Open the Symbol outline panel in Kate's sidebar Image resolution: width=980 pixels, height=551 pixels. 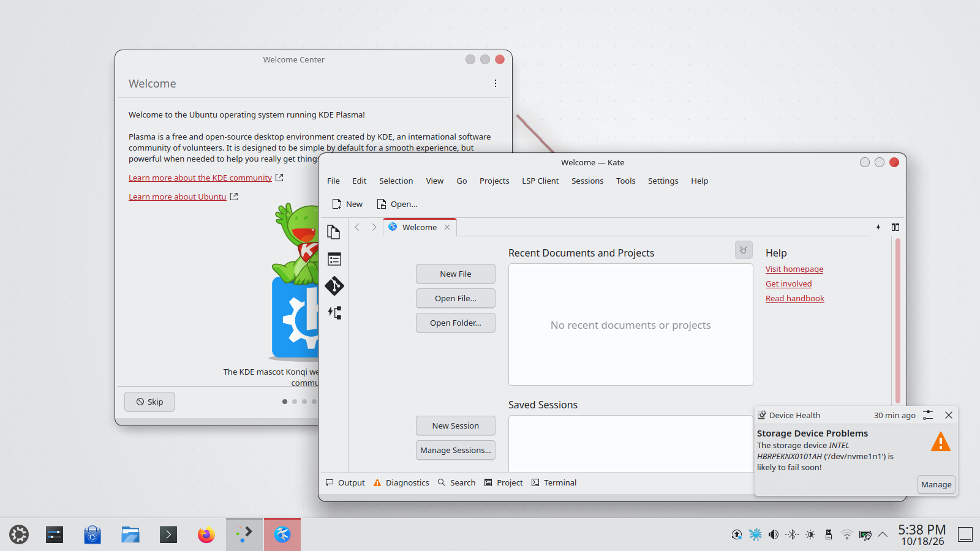[334, 259]
